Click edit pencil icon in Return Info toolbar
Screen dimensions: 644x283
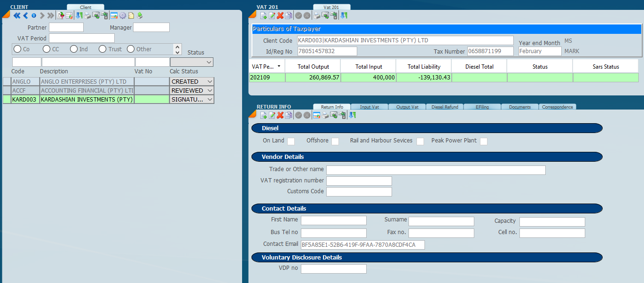tap(272, 115)
